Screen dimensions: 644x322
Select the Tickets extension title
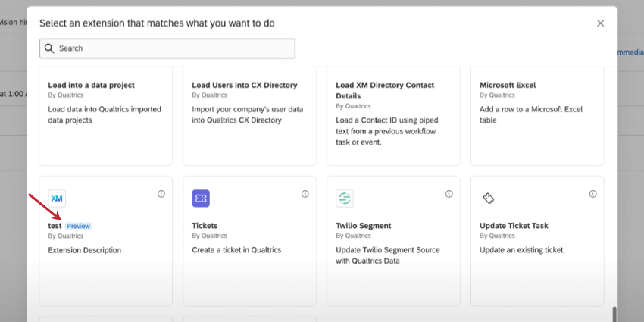pyautogui.click(x=205, y=226)
